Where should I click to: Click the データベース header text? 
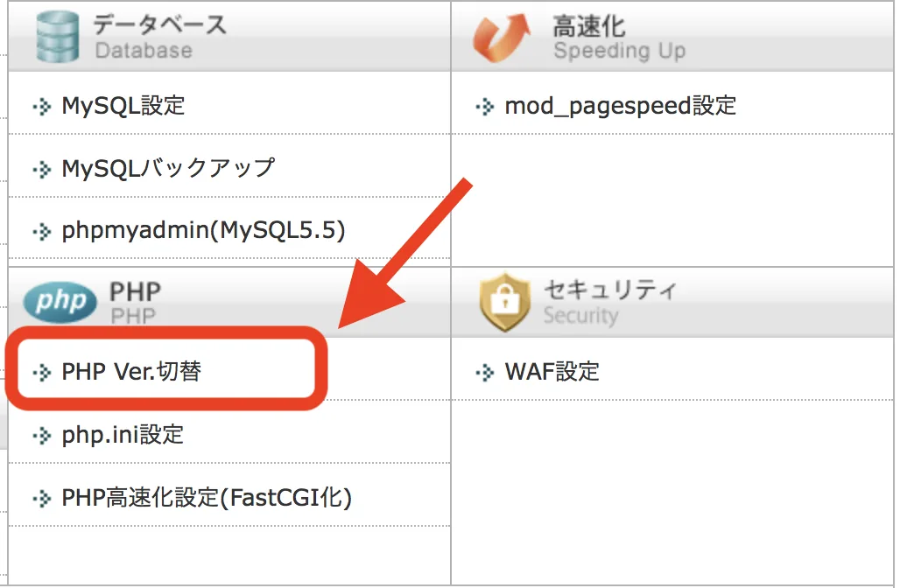(160, 24)
